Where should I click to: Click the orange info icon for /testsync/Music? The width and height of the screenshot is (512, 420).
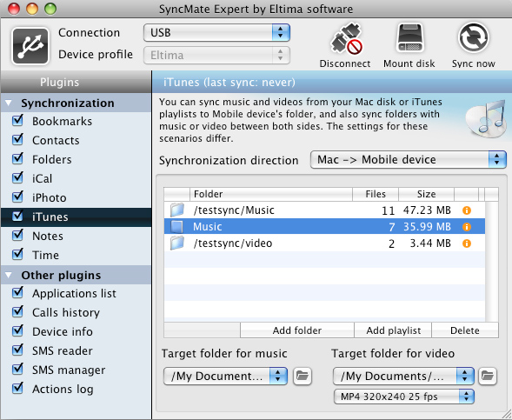[x=467, y=210]
